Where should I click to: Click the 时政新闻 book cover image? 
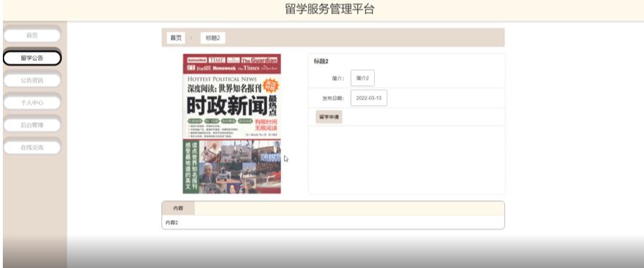(x=231, y=123)
